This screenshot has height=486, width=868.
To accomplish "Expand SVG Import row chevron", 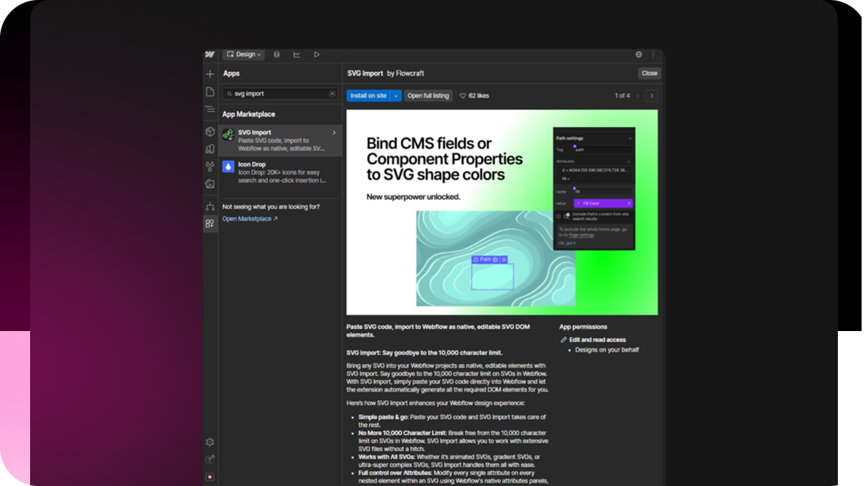I will (334, 133).
